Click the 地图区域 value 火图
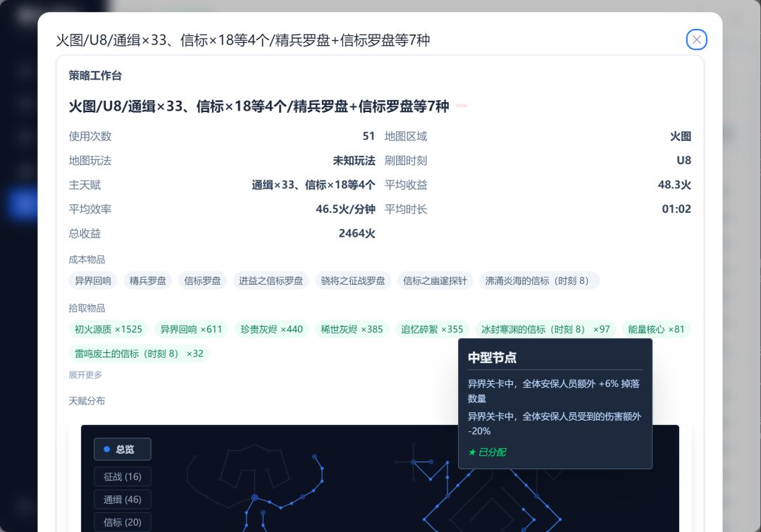 point(681,137)
